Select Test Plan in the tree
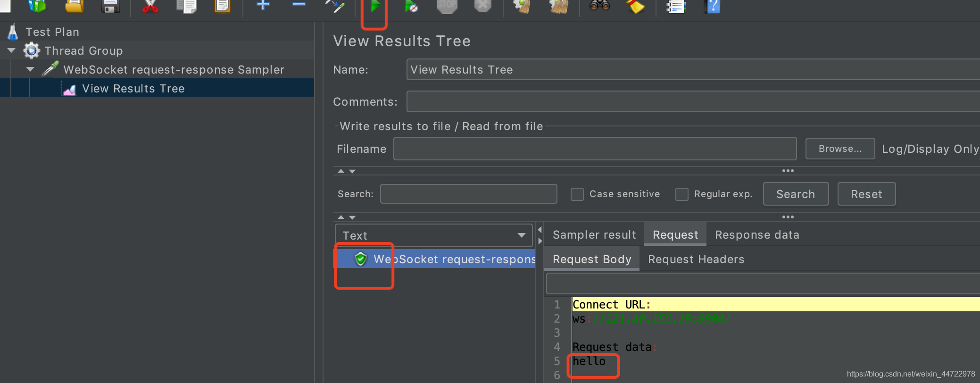This screenshot has width=980, height=383. (52, 32)
